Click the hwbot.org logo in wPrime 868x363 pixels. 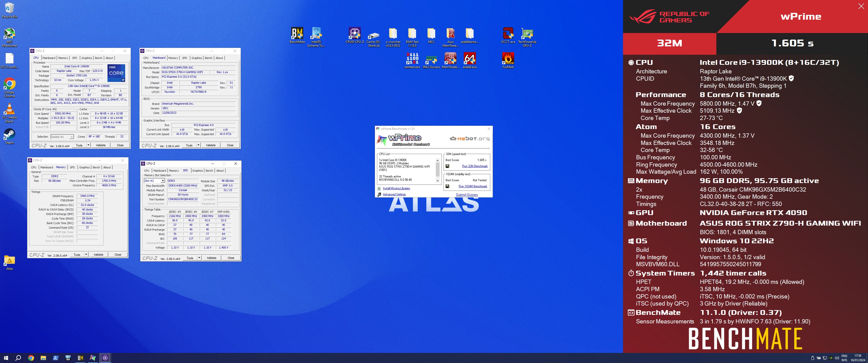click(x=470, y=138)
